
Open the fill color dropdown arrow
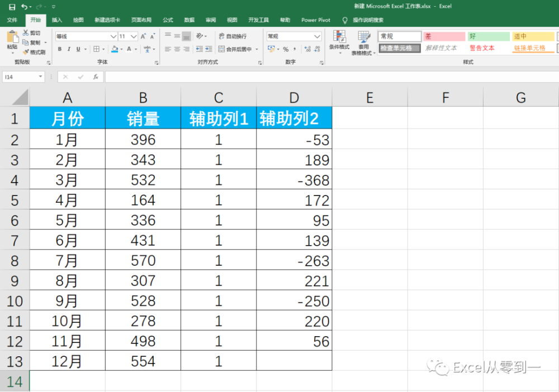121,49
